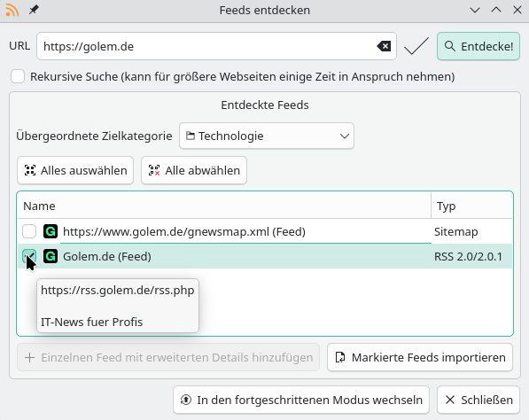Select the Golem.de (Feed) row text

pos(107,256)
